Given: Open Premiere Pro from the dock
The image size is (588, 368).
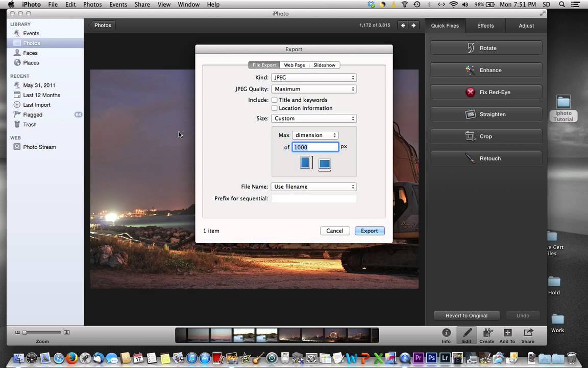Looking at the screenshot, I should pyautogui.click(x=418, y=358).
